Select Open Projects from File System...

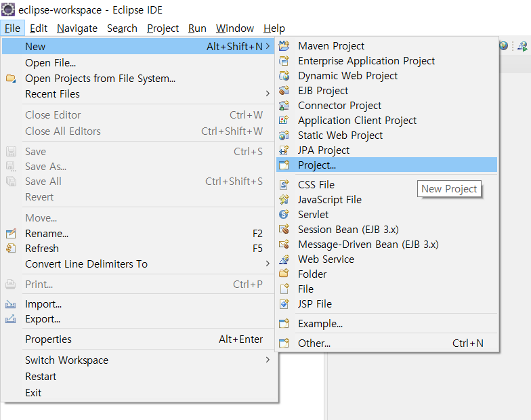pyautogui.click(x=138, y=79)
